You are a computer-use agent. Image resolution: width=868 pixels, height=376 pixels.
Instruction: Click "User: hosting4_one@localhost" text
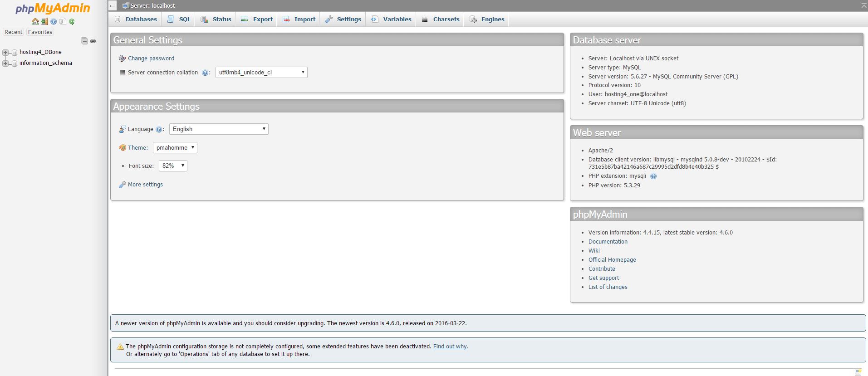pos(628,94)
